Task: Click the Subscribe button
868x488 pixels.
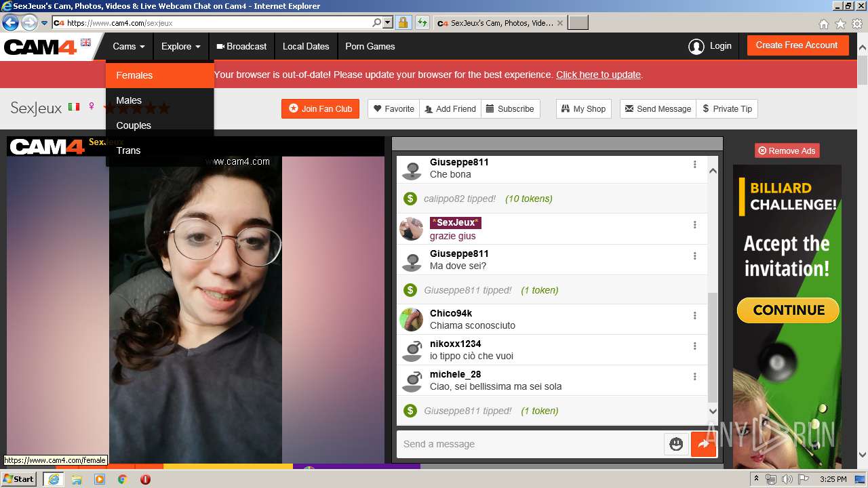Action: pyautogui.click(x=511, y=108)
